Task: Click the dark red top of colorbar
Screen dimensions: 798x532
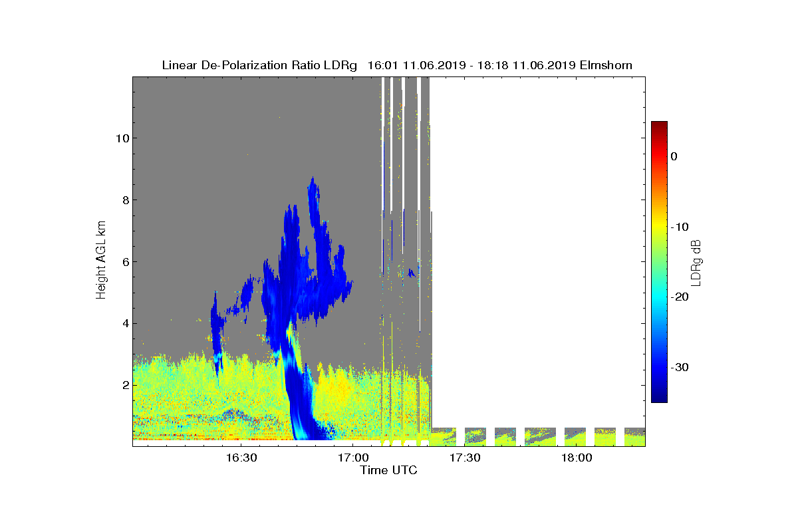Action: pyautogui.click(x=659, y=125)
